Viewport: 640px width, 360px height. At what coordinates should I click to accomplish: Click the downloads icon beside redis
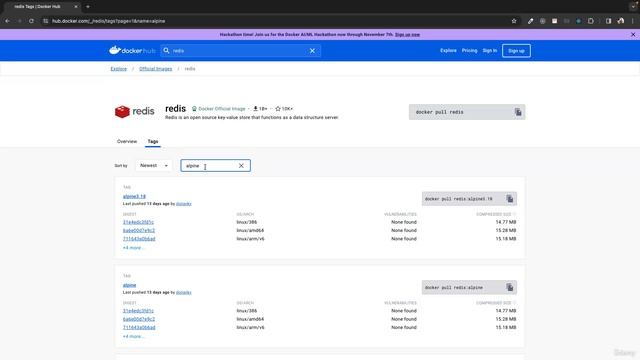pos(256,109)
